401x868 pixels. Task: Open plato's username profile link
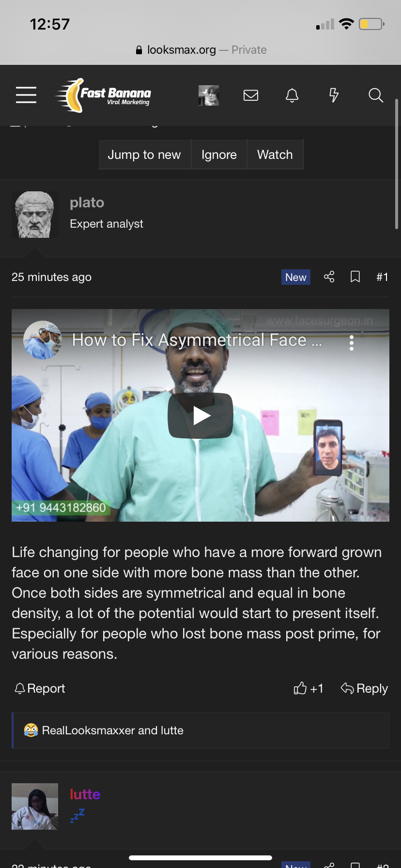point(87,202)
